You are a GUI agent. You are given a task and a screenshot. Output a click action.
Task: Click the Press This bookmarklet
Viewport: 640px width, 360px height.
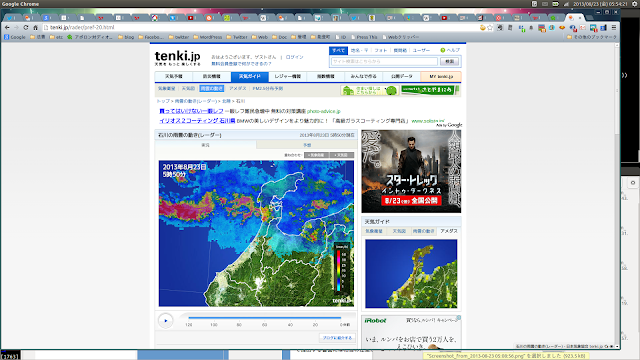(x=364, y=37)
